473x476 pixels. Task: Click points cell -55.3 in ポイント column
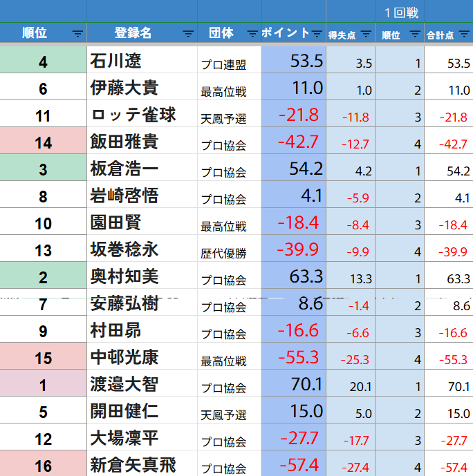tap(294, 356)
